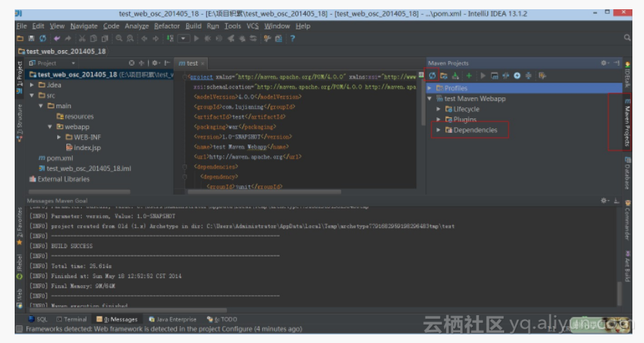The width and height of the screenshot is (644, 343).
Task: Expand Dependencies node in Maven Projects
Action: (x=439, y=131)
